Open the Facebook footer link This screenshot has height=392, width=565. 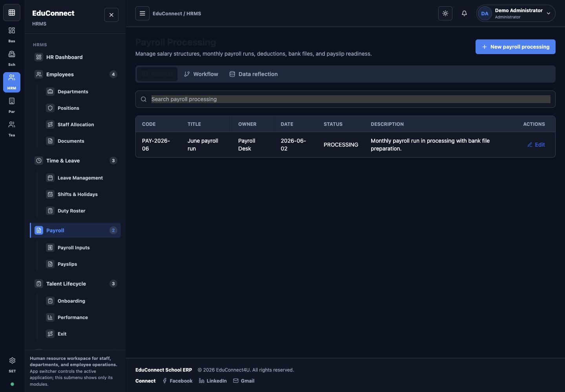click(177, 381)
